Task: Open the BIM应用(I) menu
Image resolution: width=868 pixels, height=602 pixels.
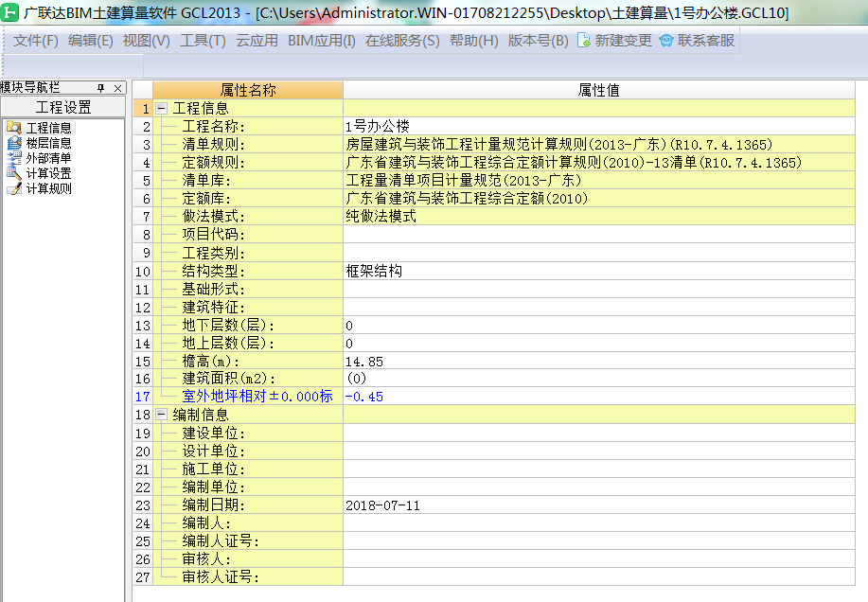Action: [322, 41]
